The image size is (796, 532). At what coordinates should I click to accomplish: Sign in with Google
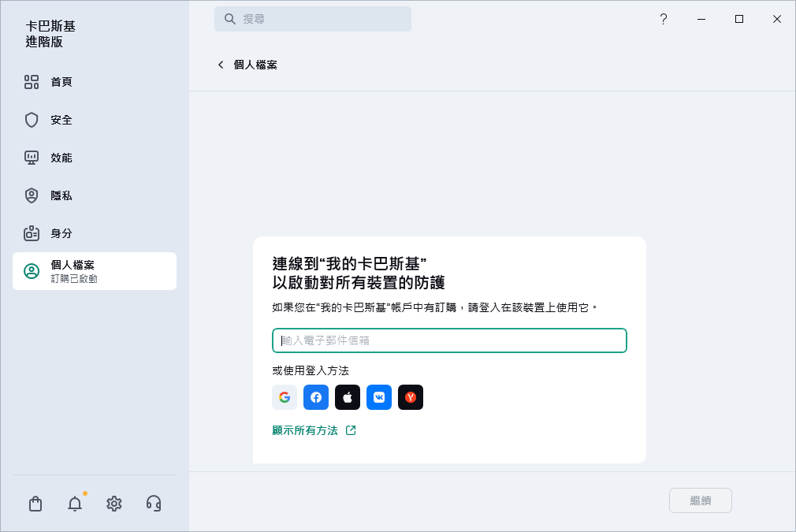coord(285,397)
